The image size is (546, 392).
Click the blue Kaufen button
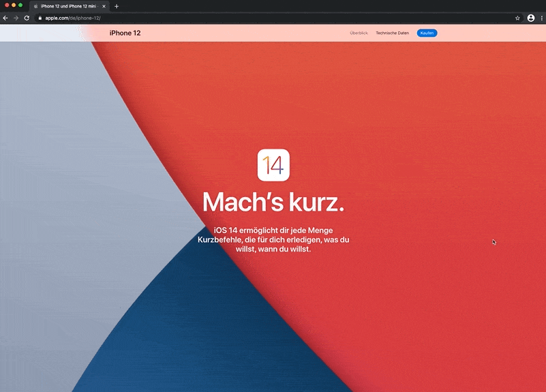pyautogui.click(x=427, y=33)
